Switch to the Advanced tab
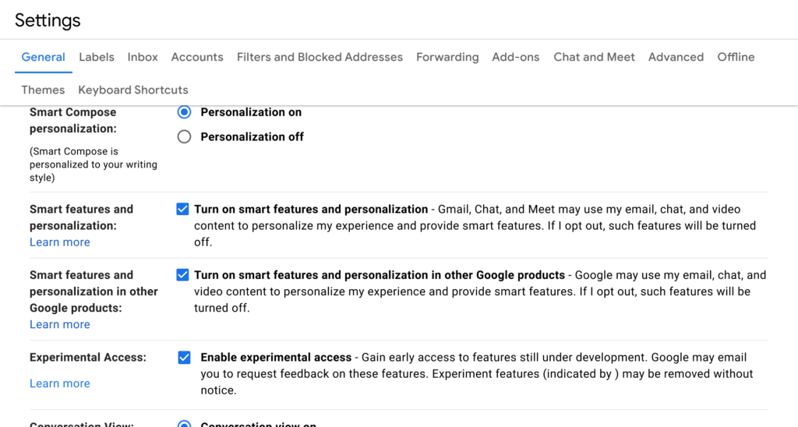This screenshot has height=427, width=798. [x=676, y=57]
